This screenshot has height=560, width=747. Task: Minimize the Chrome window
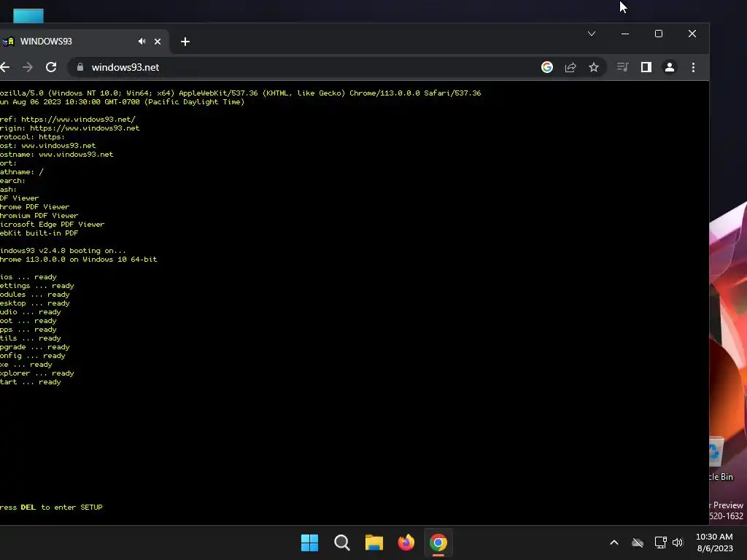tap(625, 34)
